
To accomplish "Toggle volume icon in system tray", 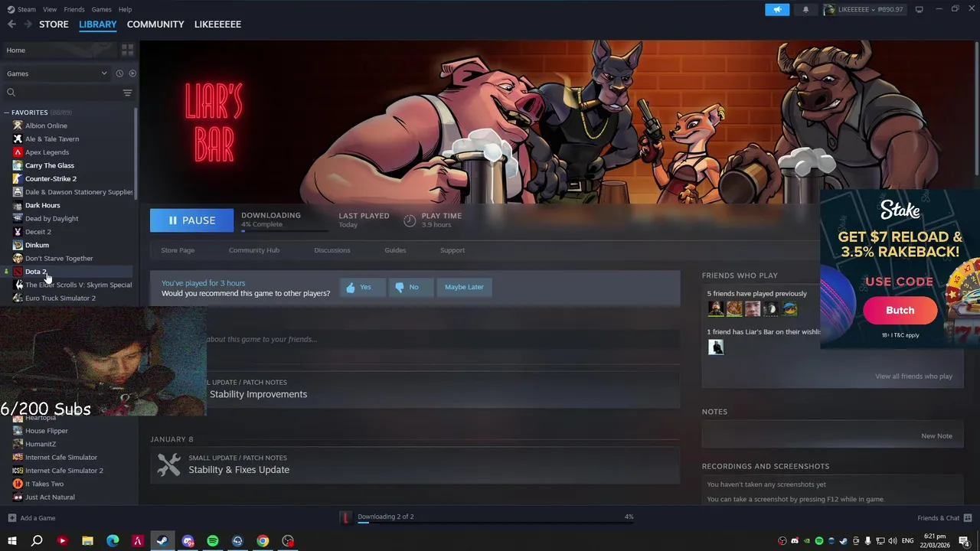I will point(891,541).
